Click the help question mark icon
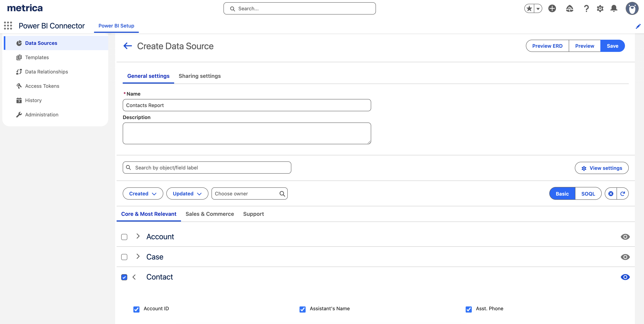The width and height of the screenshot is (644, 324). [586, 9]
